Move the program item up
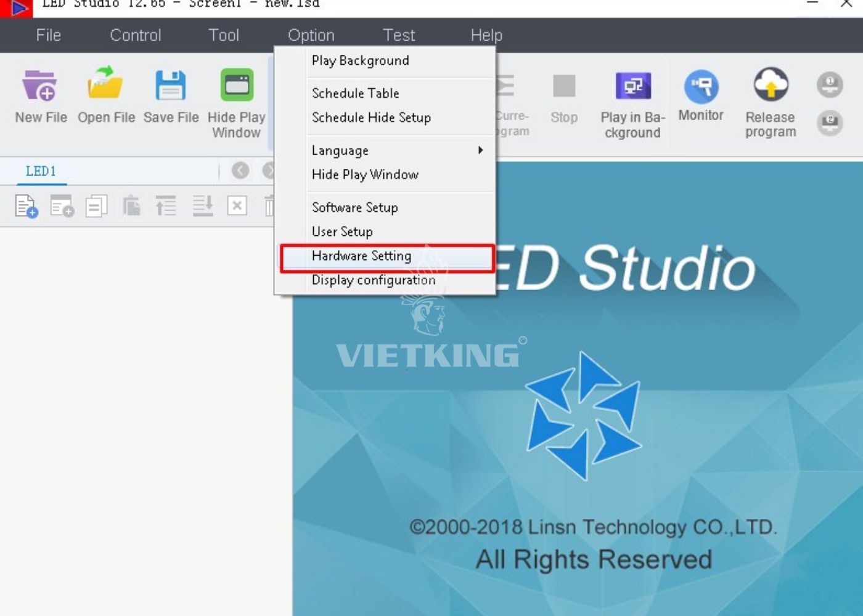 (166, 206)
